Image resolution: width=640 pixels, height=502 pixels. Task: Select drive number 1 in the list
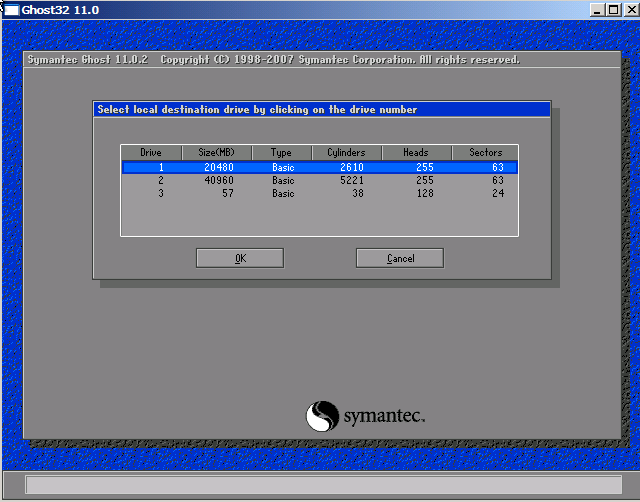click(x=161, y=167)
